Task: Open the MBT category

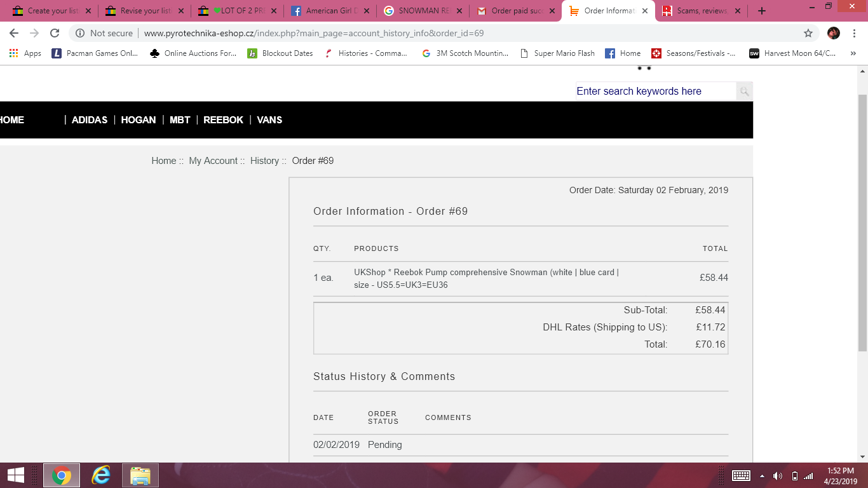Action: click(180, 120)
